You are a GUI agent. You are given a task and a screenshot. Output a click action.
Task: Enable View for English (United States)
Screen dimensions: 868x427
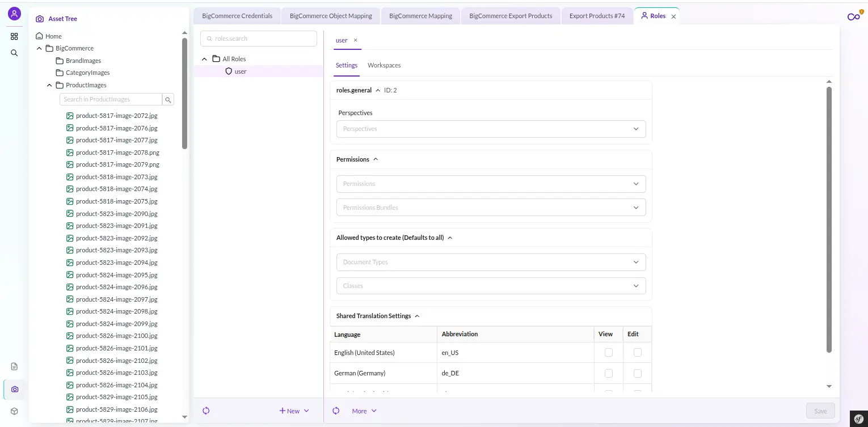pyautogui.click(x=609, y=352)
